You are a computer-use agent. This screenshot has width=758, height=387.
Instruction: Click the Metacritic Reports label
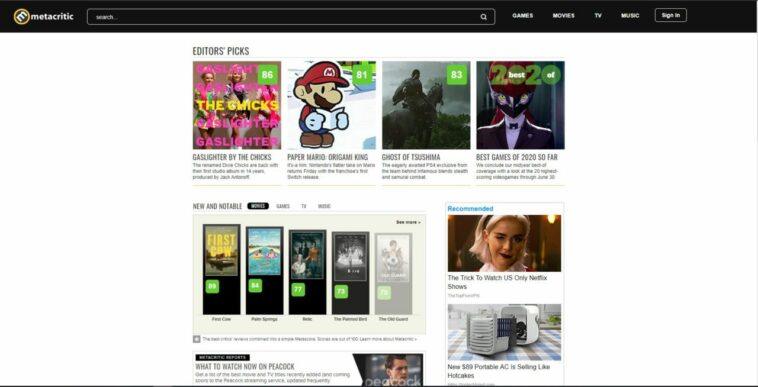pyautogui.click(x=223, y=358)
